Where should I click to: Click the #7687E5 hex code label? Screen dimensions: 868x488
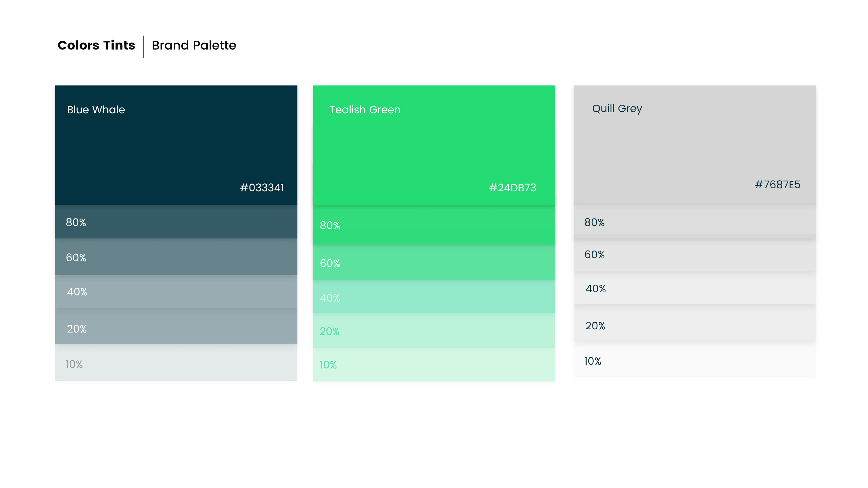click(x=777, y=185)
